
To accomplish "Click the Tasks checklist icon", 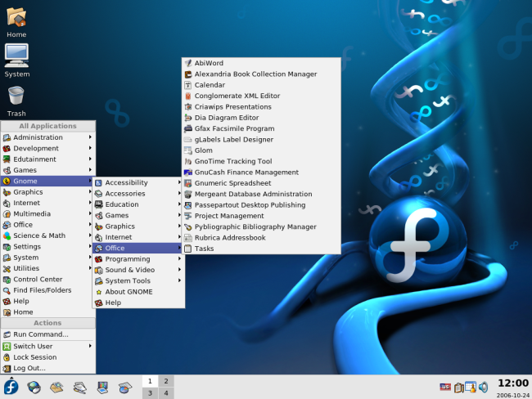I will 188,249.
